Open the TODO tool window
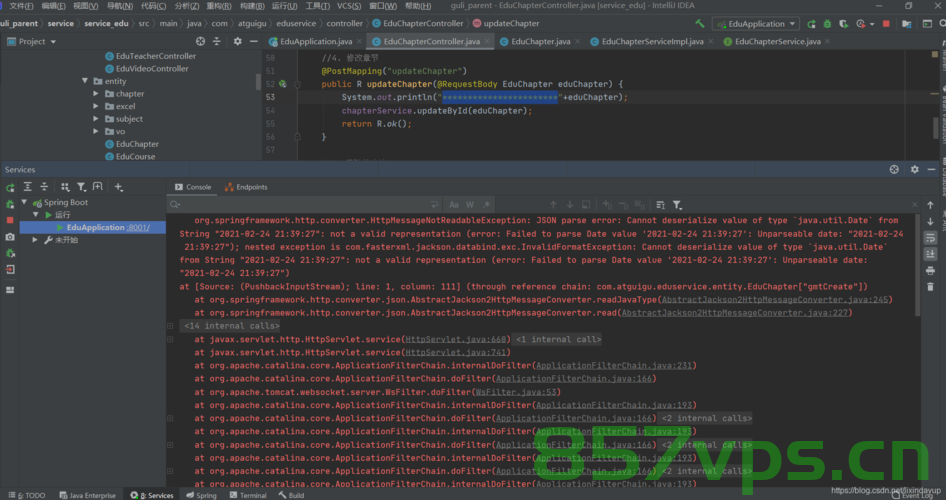The width and height of the screenshot is (946, 500). point(27,495)
